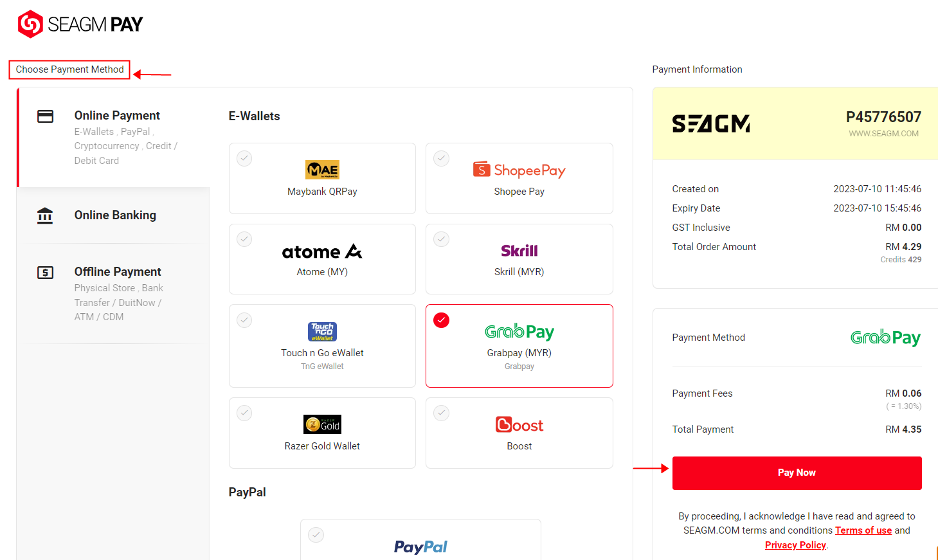Click the Online Banking bank building icon
938x560 pixels.
(x=45, y=215)
